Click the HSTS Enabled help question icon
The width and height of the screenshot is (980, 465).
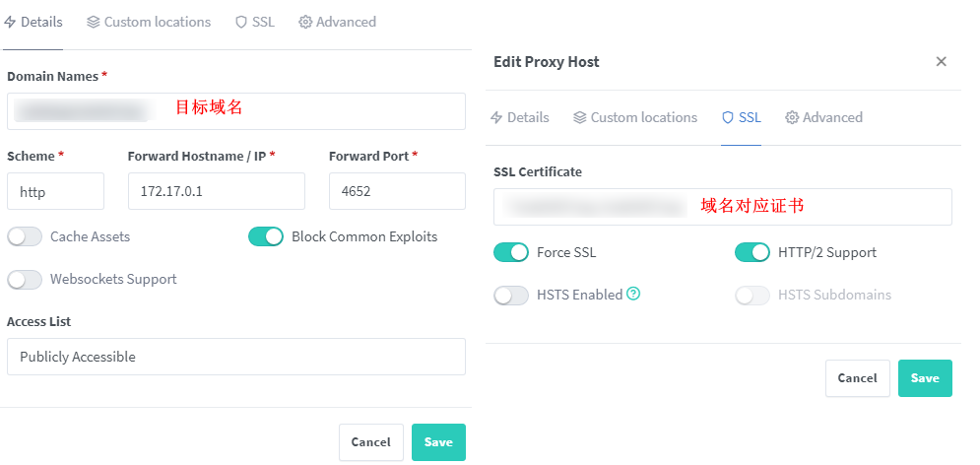(x=633, y=294)
